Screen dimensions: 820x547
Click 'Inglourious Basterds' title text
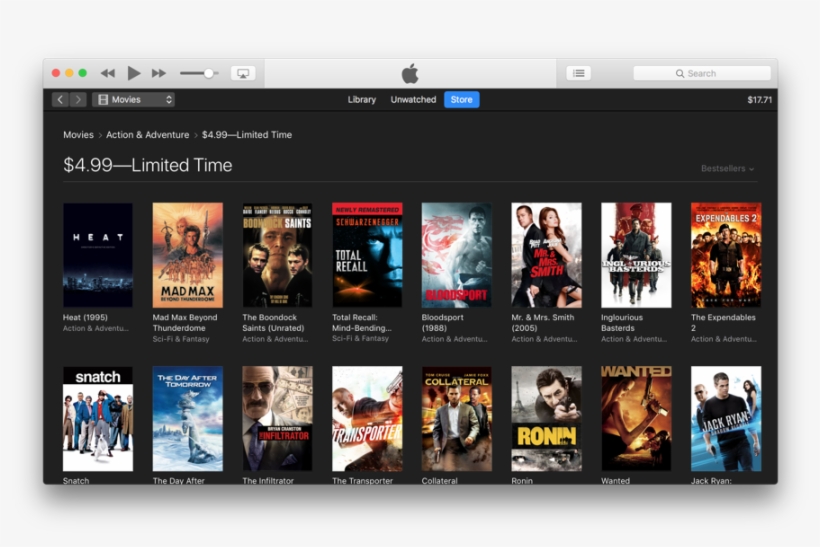coord(622,323)
